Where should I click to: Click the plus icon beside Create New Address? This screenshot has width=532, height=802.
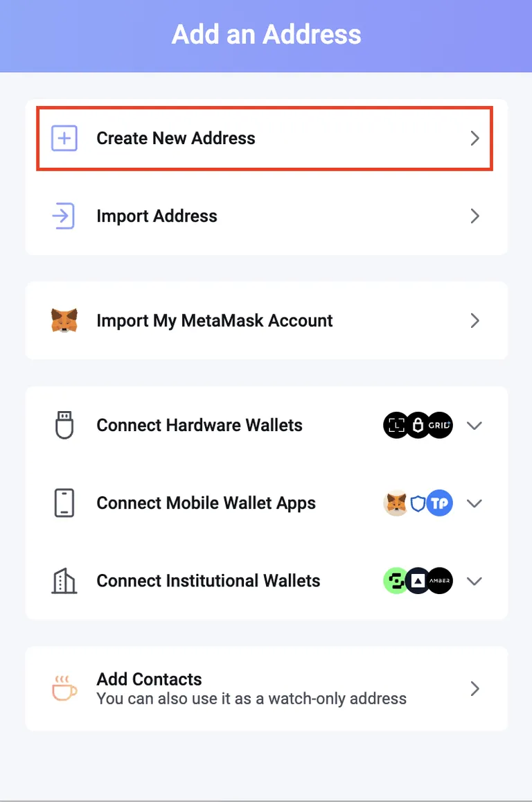tap(64, 138)
